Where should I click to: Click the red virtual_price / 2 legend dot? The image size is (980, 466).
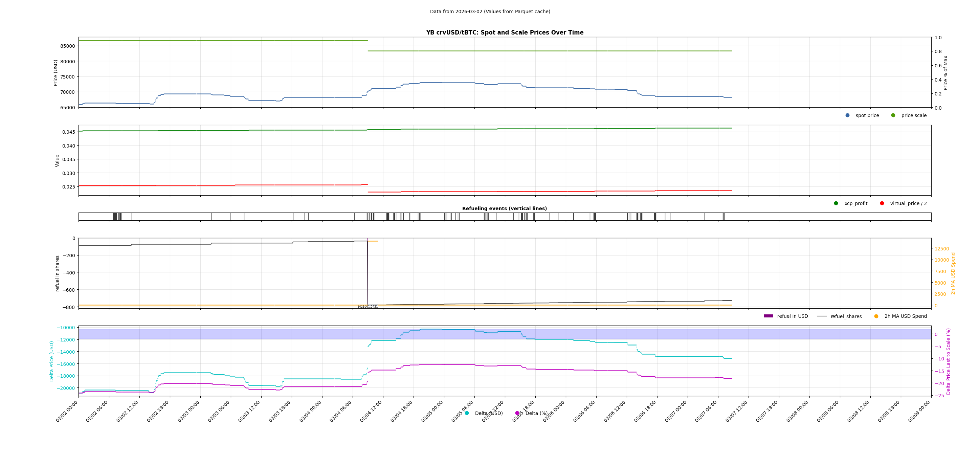[x=882, y=203]
